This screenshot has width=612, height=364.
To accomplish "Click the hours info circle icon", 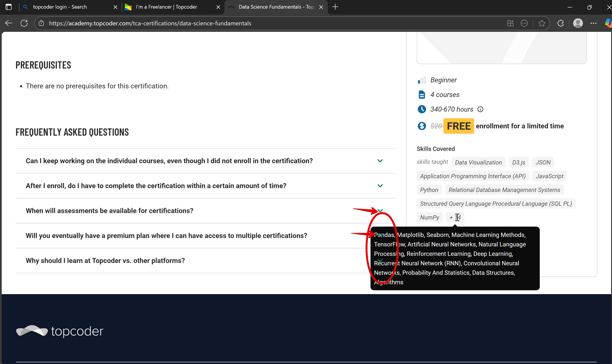I will (x=480, y=109).
